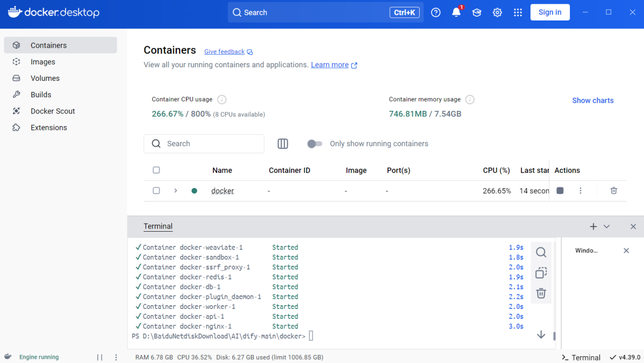
Task: Click the Sign in button
Action: click(x=550, y=12)
